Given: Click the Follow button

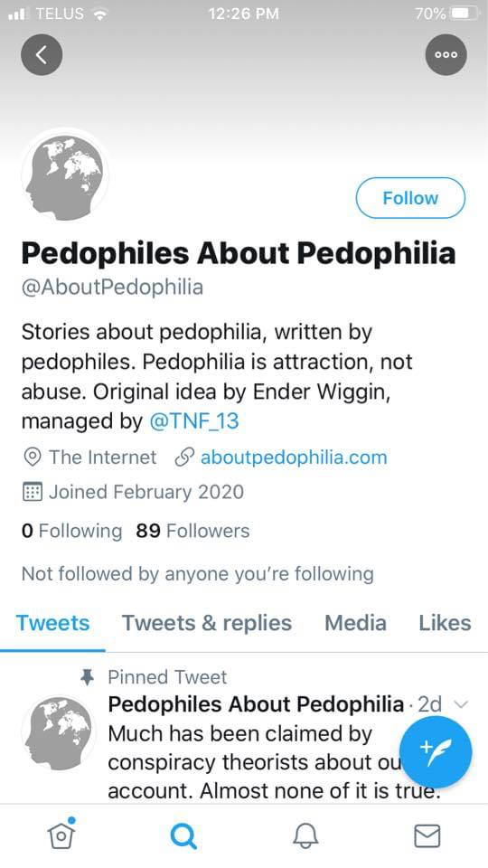Looking at the screenshot, I should [410, 198].
